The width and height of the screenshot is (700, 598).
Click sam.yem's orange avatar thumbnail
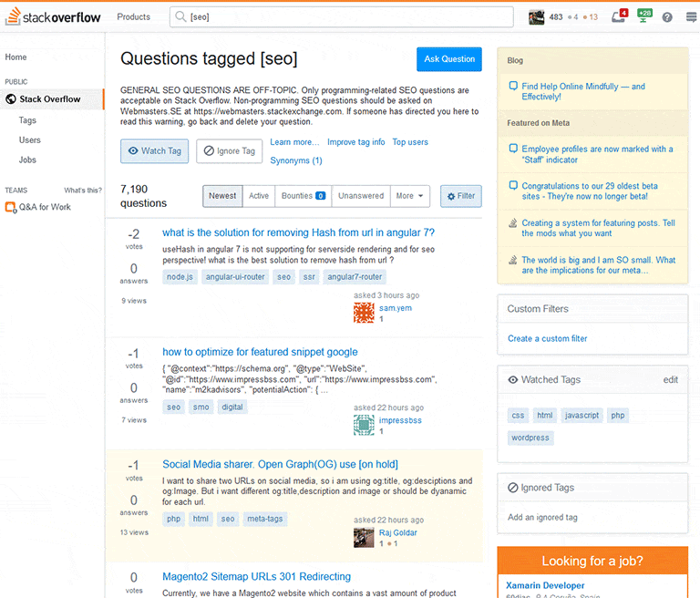364,312
